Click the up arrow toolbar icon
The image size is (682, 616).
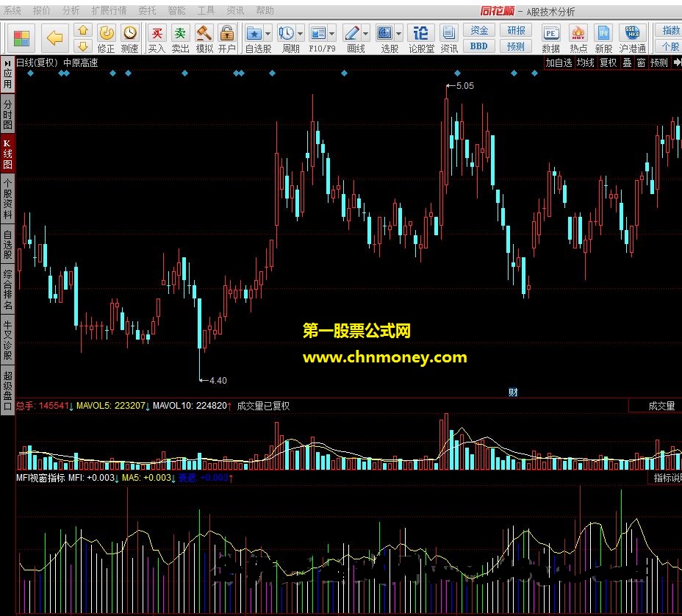(83, 30)
